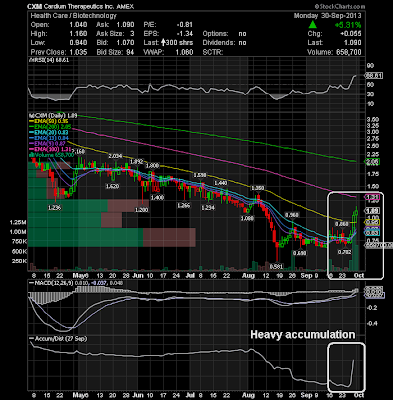
Task: Click the Bid Size value 94
Action: 130,52
